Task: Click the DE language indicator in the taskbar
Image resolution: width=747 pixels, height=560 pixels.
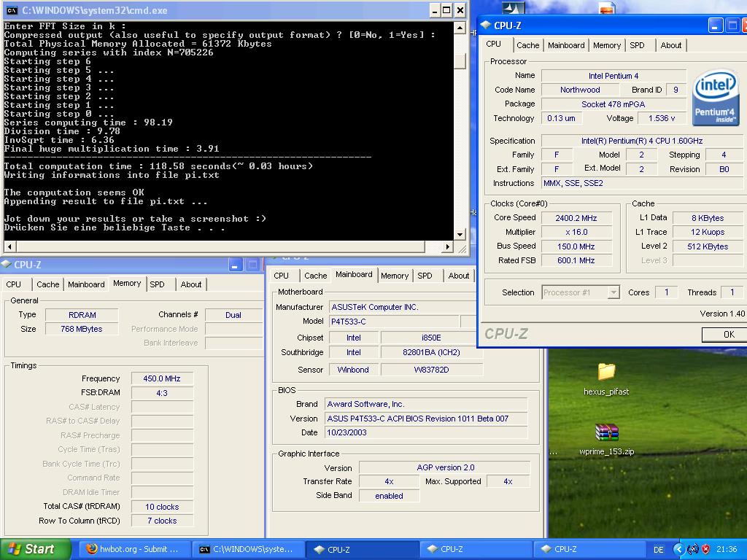Action: (659, 550)
